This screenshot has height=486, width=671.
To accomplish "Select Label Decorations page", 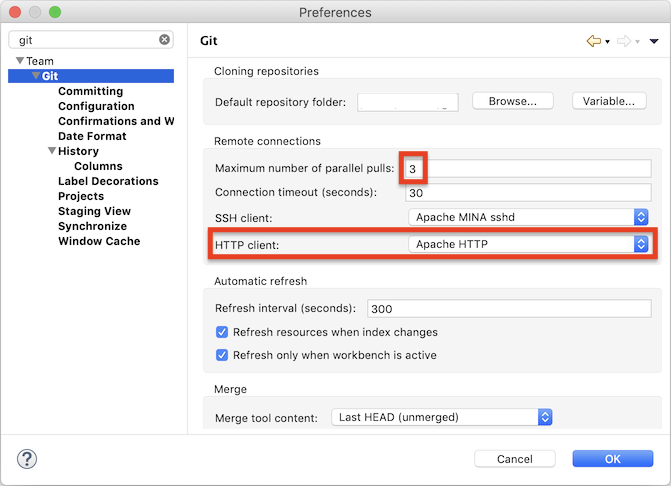I will pyautogui.click(x=108, y=181).
